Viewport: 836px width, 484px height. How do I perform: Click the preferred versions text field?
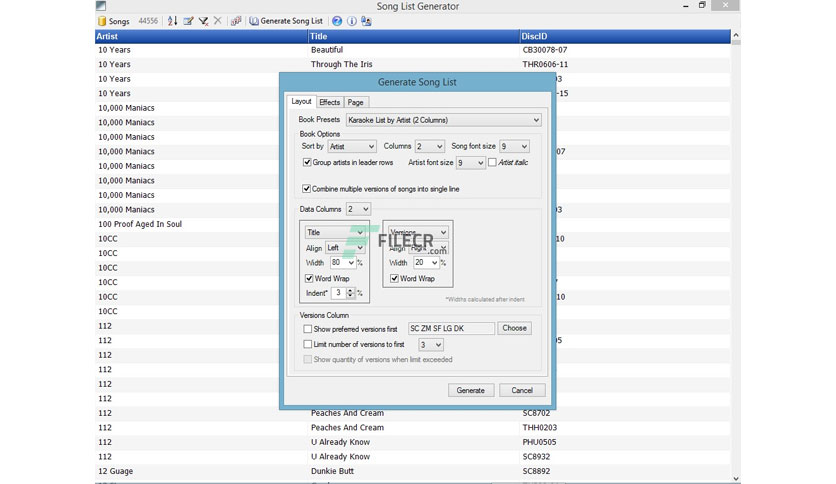click(451, 328)
